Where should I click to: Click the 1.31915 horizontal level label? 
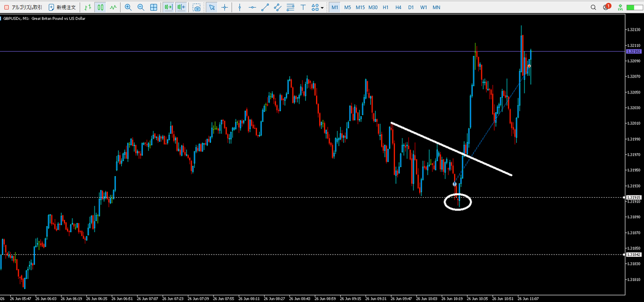tap(633, 198)
